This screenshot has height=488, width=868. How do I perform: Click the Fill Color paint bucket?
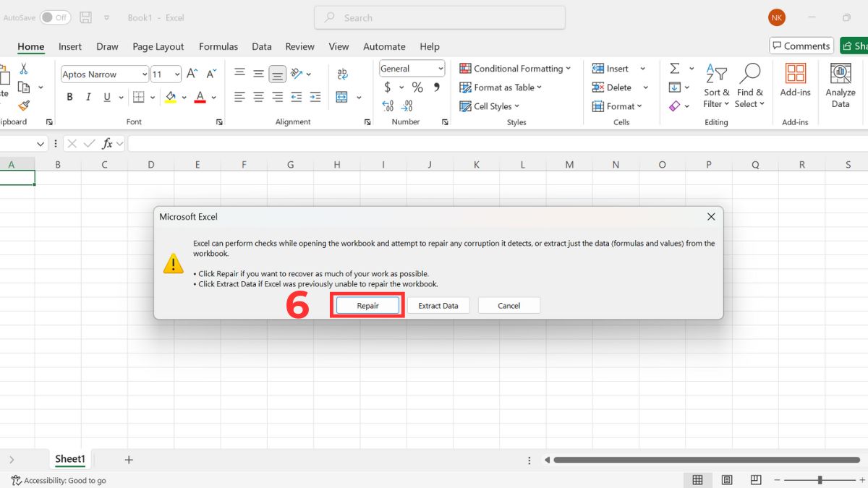point(171,97)
